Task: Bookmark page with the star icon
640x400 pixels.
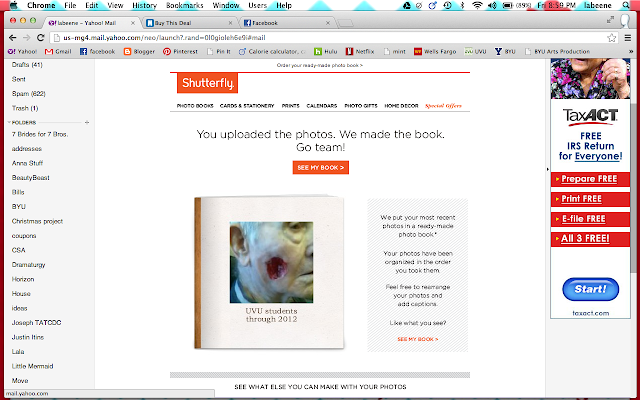Action: (611, 38)
